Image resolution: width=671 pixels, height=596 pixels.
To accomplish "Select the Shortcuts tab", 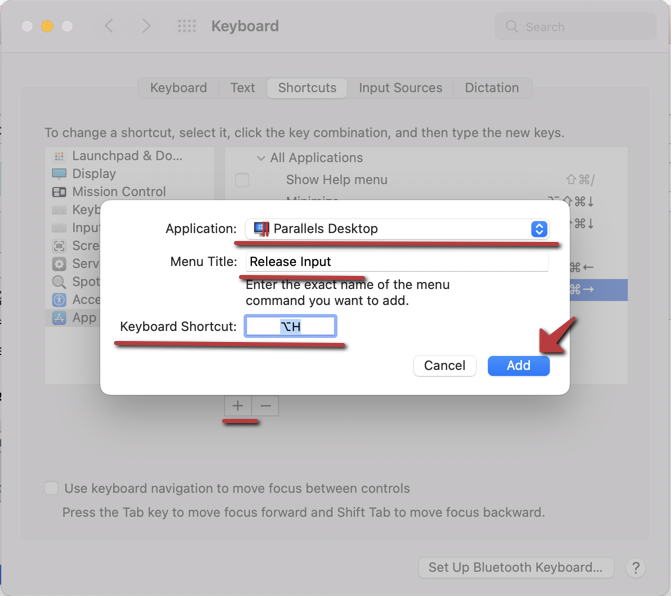I will tap(307, 88).
